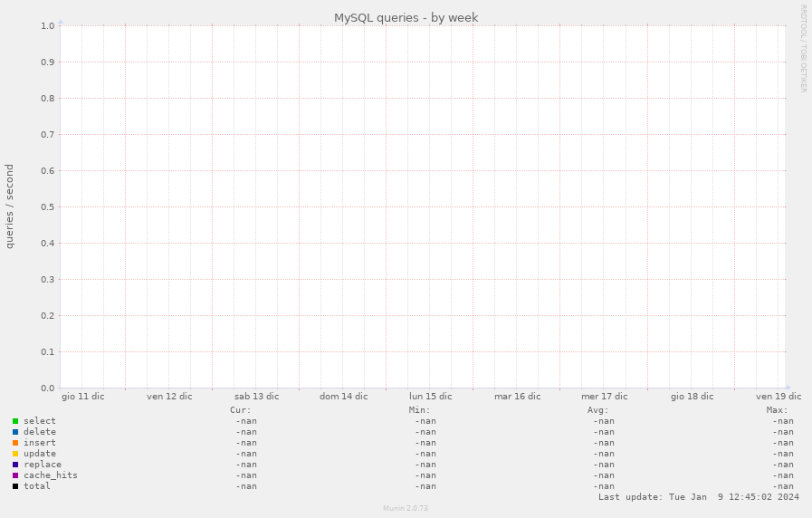Click the 'mer 17 dic' date label
This screenshot has width=812, height=518.
click(x=605, y=397)
